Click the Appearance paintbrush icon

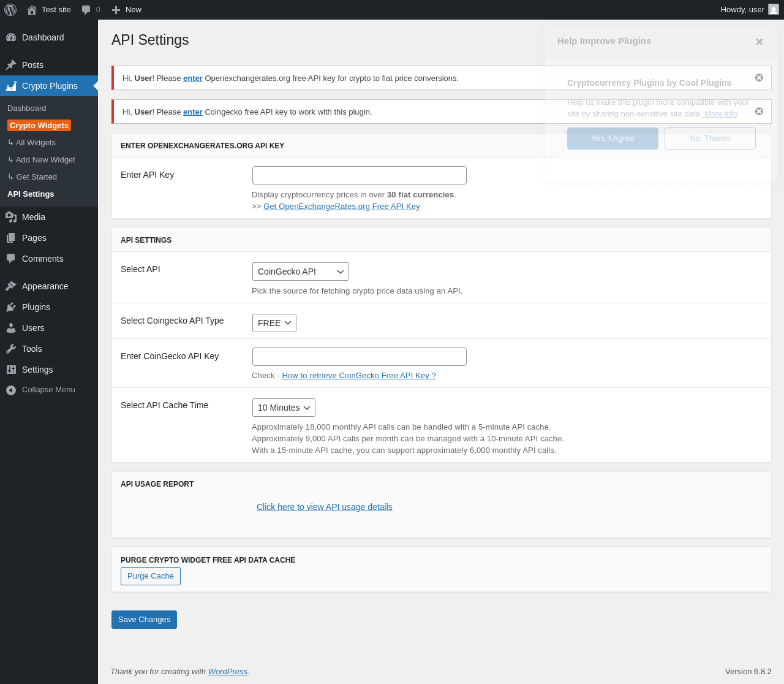click(11, 286)
